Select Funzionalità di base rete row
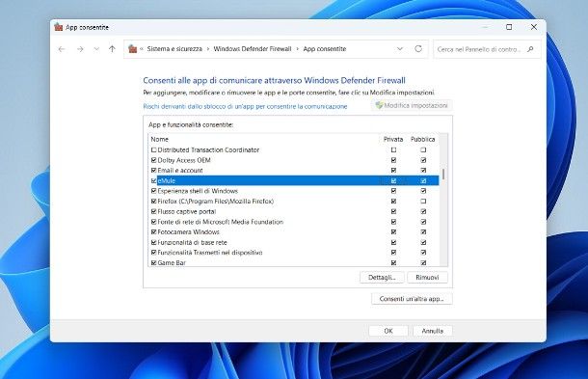This screenshot has width=588, height=379. coord(294,242)
